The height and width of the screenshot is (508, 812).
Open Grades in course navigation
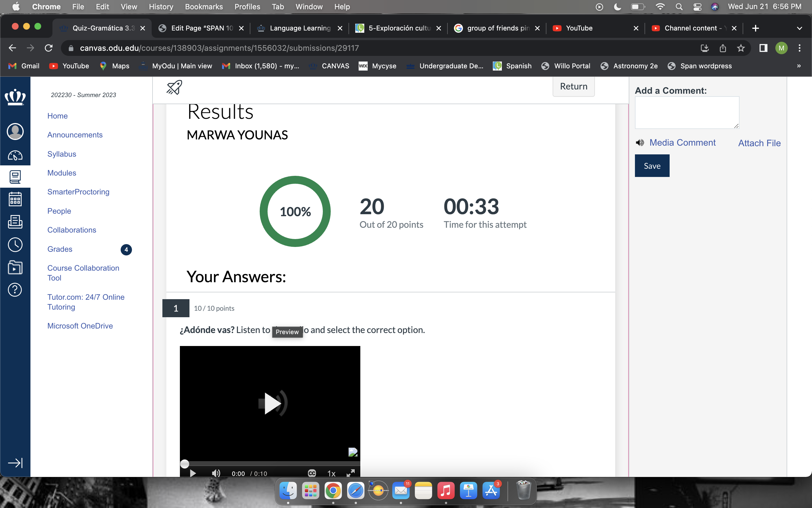coord(60,249)
